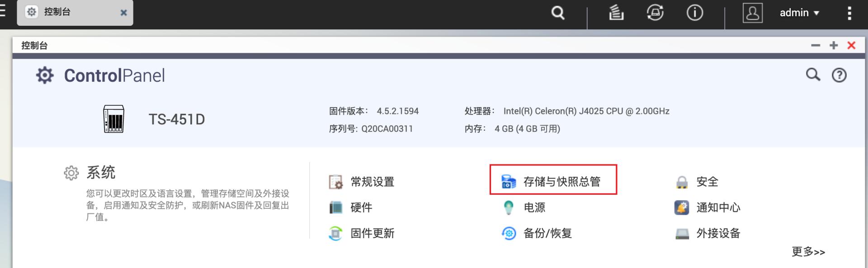Close the 控制台 taskbar tab

pyautogui.click(x=123, y=13)
